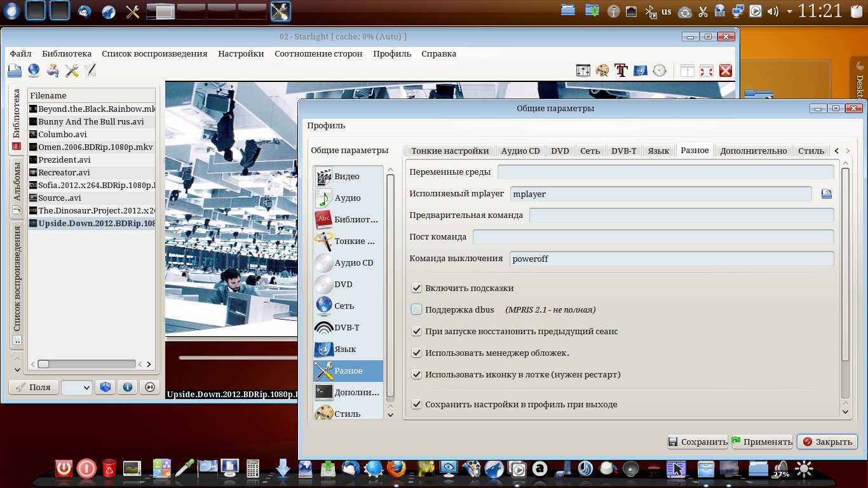Open Firefox from the bottom dock

(x=397, y=469)
